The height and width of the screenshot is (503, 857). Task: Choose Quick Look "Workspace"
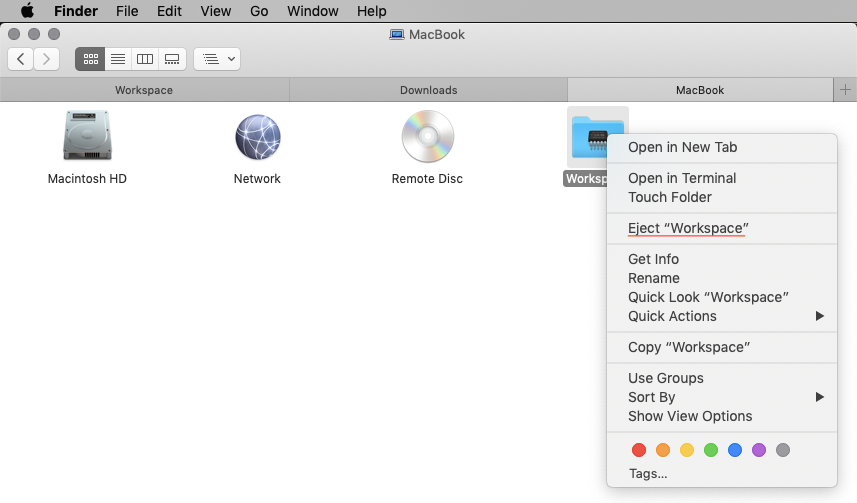[722, 297]
